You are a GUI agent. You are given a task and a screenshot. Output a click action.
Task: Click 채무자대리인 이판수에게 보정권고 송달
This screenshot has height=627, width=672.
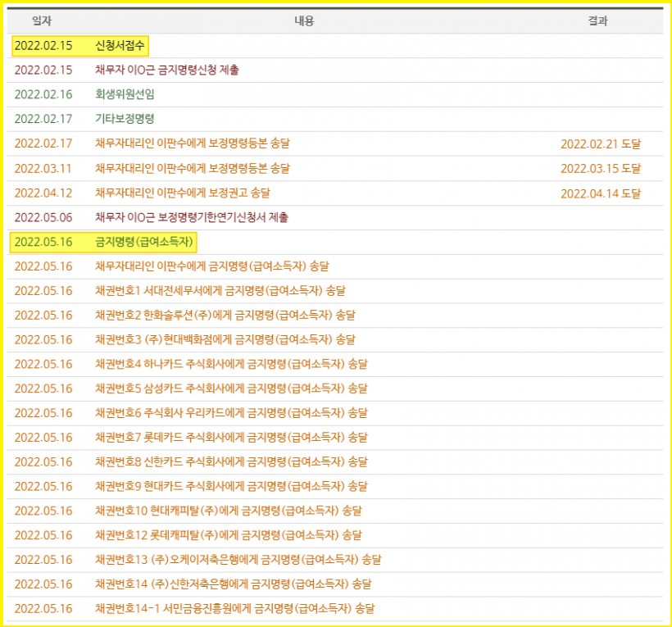[x=183, y=193]
